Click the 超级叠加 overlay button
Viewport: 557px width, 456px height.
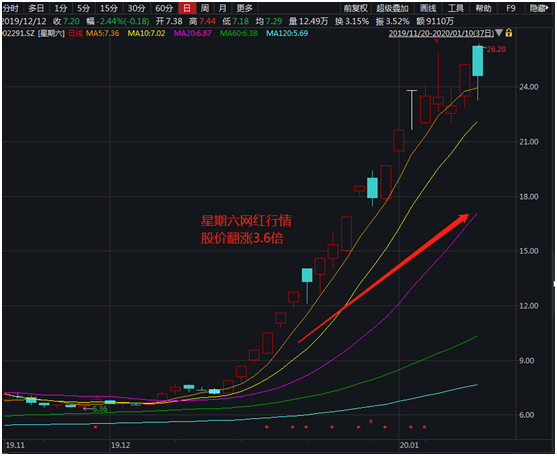[393, 8]
